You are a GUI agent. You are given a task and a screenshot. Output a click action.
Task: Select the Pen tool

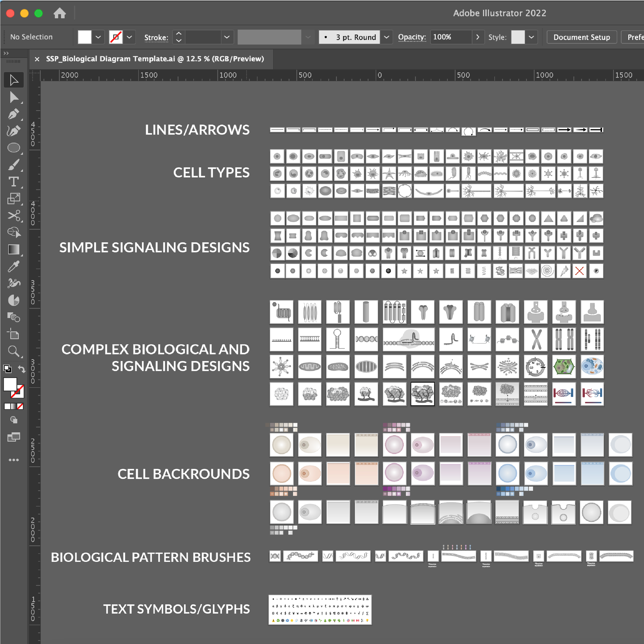pyautogui.click(x=14, y=114)
